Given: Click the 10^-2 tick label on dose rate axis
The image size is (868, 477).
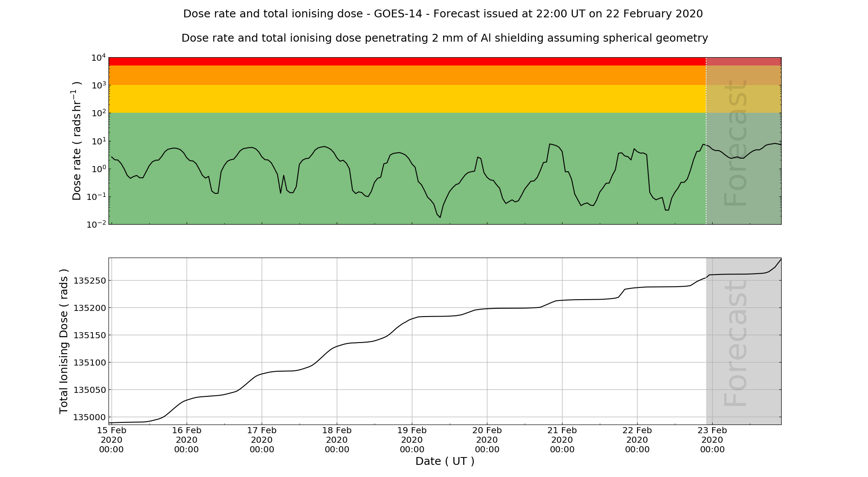Looking at the screenshot, I should (96, 224).
